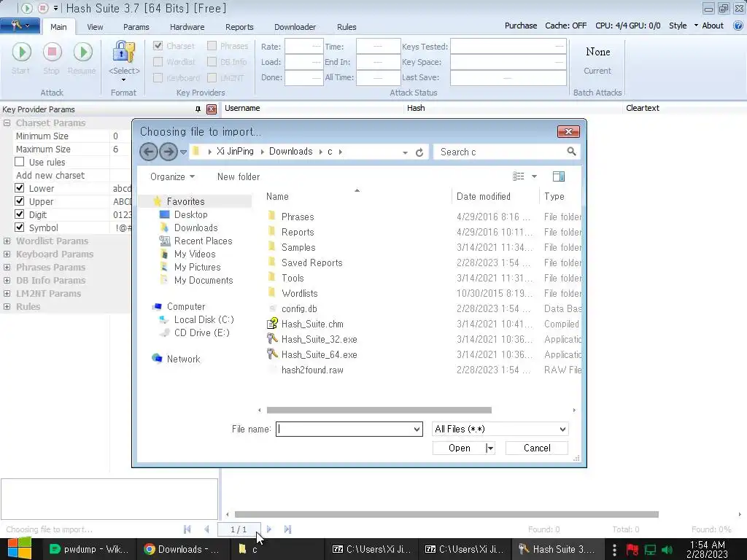Expand the Keyboard Params section
Image resolution: width=747 pixels, height=560 pixels.
[7, 254]
